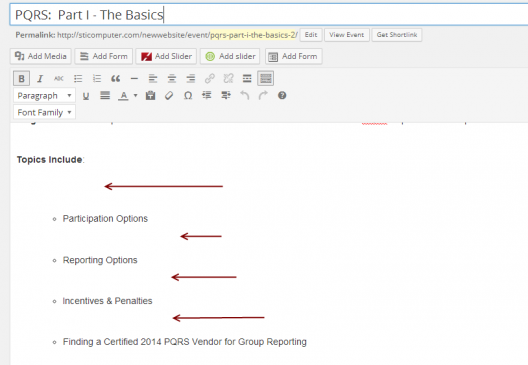Click the Incentives & Penalties list item
The height and width of the screenshot is (365, 528).
[107, 301]
